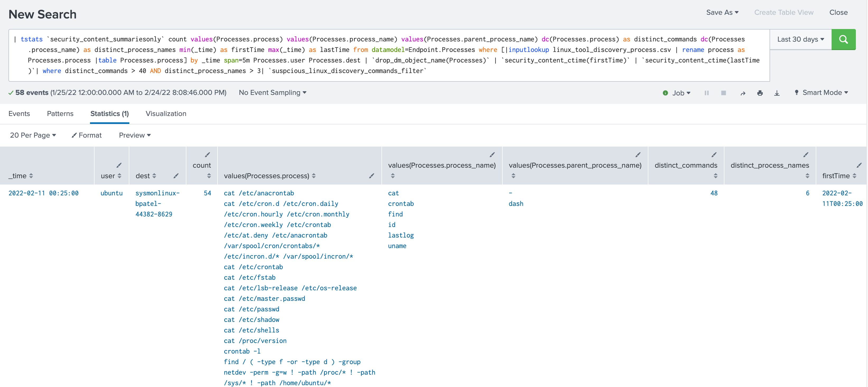Run the search with the magnifier button
868x387 pixels.
coord(843,39)
